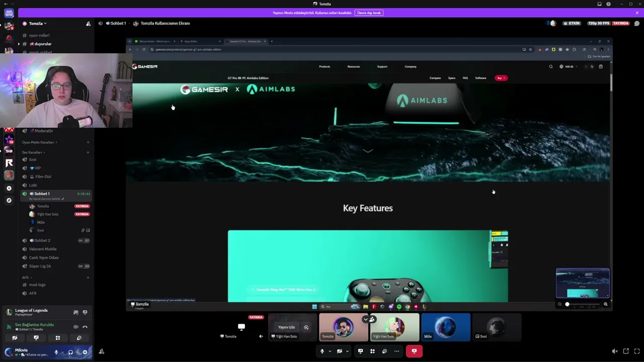Click user Svol in voice channel list
644x362 pixels.
59,230
